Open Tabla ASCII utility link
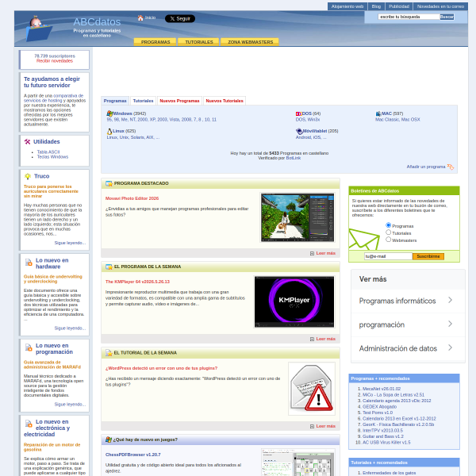This screenshot has width=476, height=476. pyautogui.click(x=48, y=152)
